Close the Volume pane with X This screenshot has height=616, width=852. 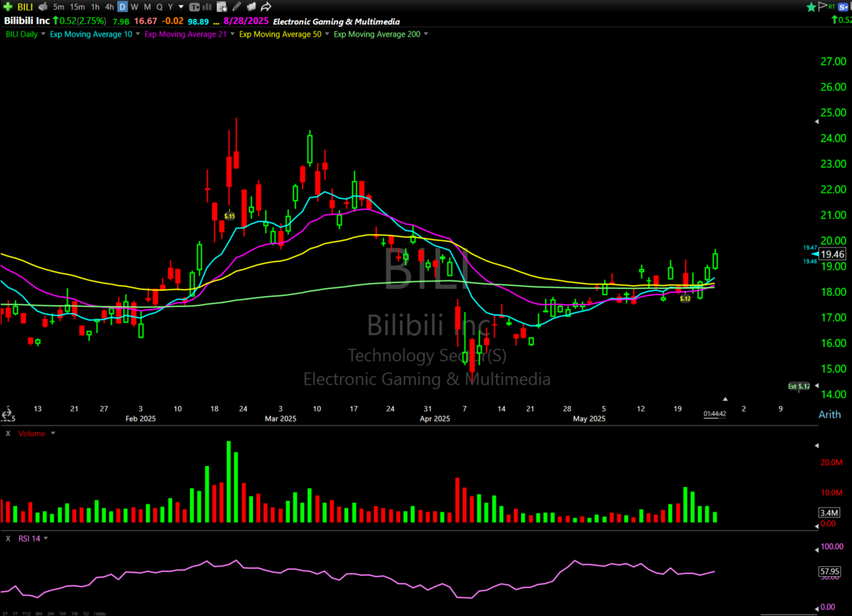pyautogui.click(x=8, y=433)
